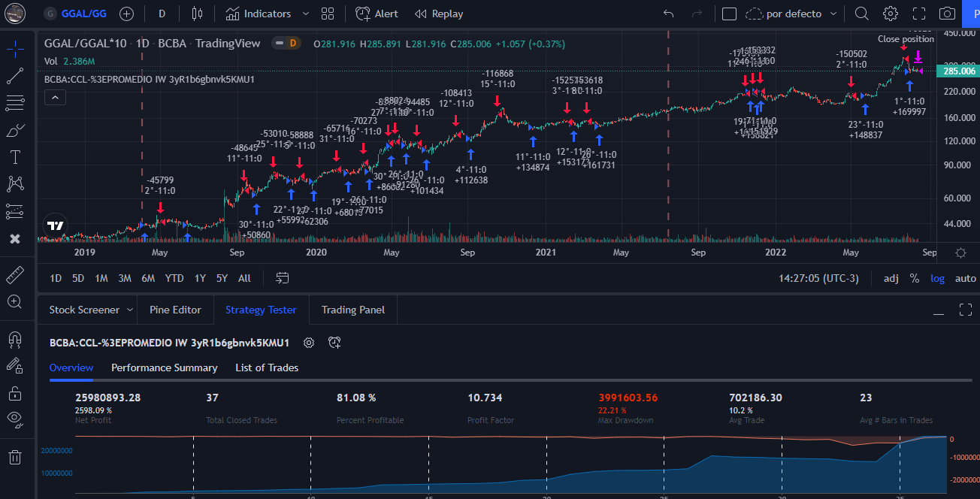Select the 1Y date range

[200, 278]
